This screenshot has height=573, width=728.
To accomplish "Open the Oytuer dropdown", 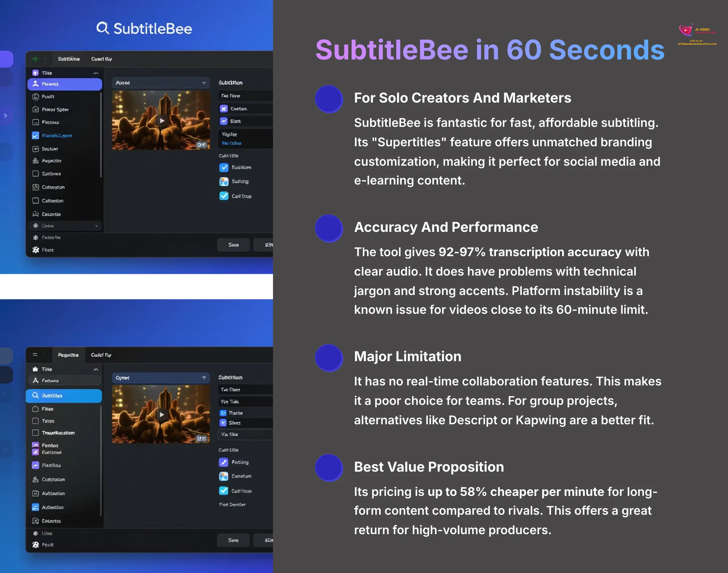I will click(x=161, y=378).
